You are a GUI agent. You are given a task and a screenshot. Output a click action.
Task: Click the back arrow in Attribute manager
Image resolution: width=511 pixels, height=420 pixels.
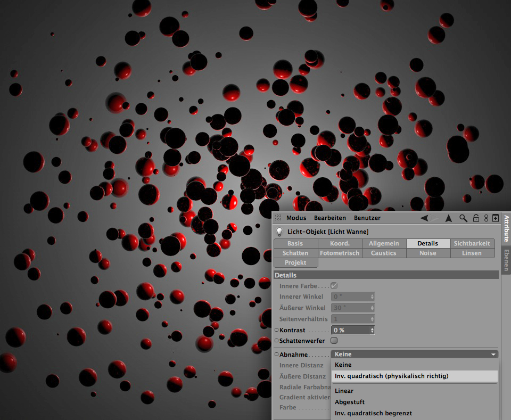[424, 218]
